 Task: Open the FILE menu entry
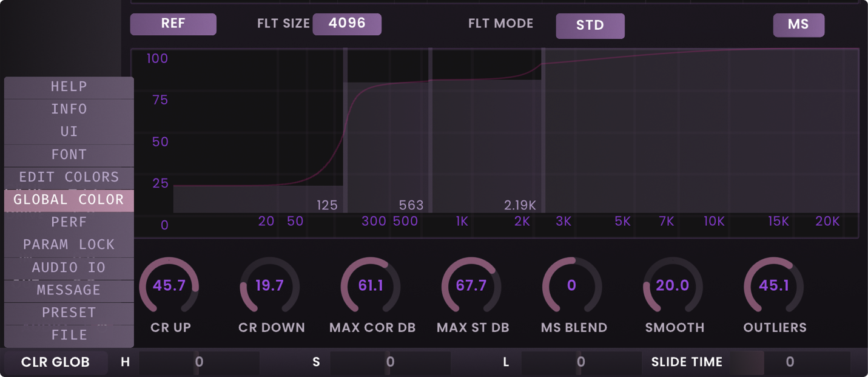point(69,335)
